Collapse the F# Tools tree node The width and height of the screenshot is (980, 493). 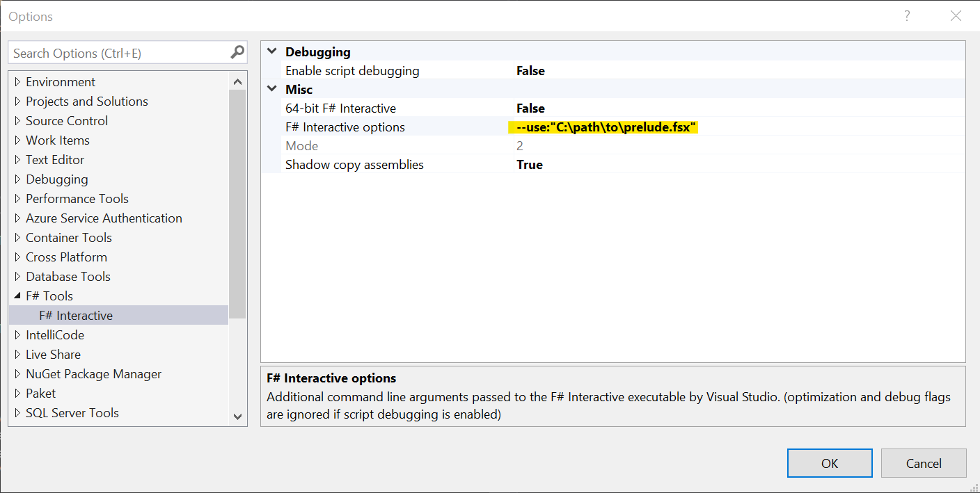[x=17, y=296]
